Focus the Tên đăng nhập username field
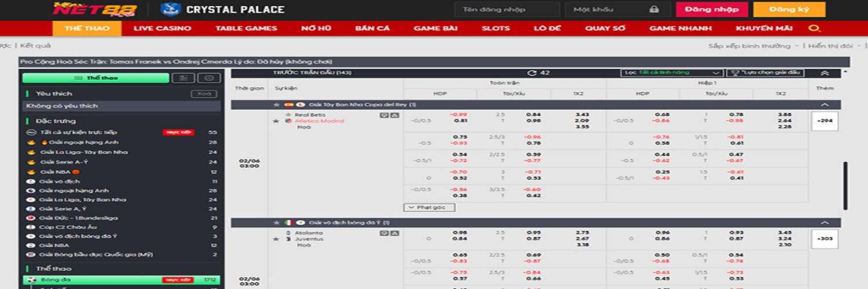 (506, 9)
